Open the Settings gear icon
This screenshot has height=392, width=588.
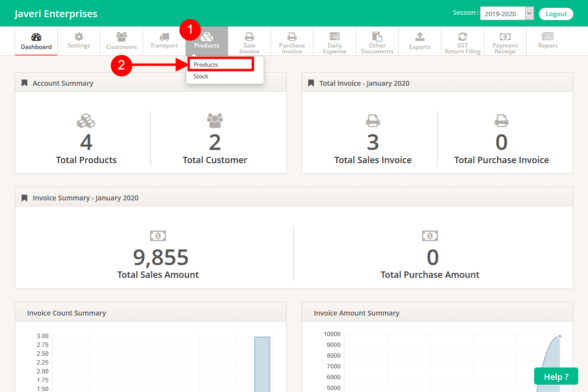(79, 37)
